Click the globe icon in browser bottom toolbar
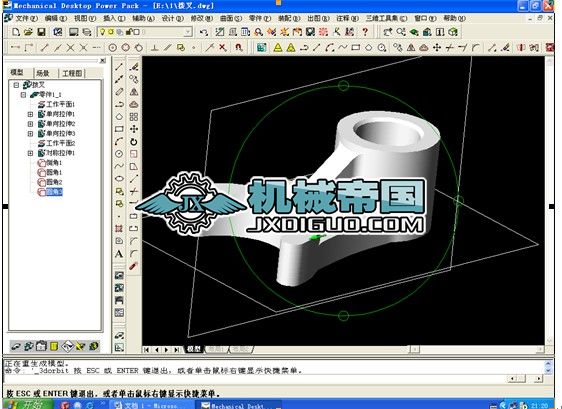The width and height of the screenshot is (562, 409). coord(94,346)
